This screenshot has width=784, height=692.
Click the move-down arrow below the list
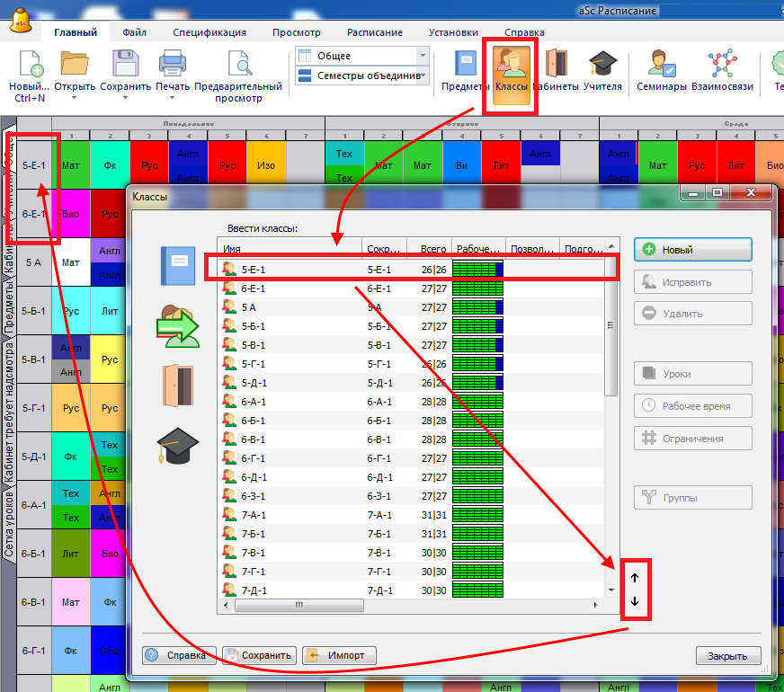click(x=635, y=601)
